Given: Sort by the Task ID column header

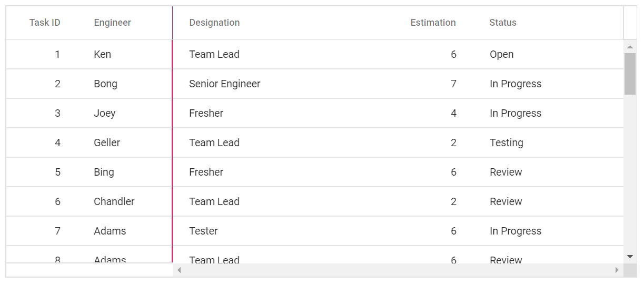Looking at the screenshot, I should (45, 23).
